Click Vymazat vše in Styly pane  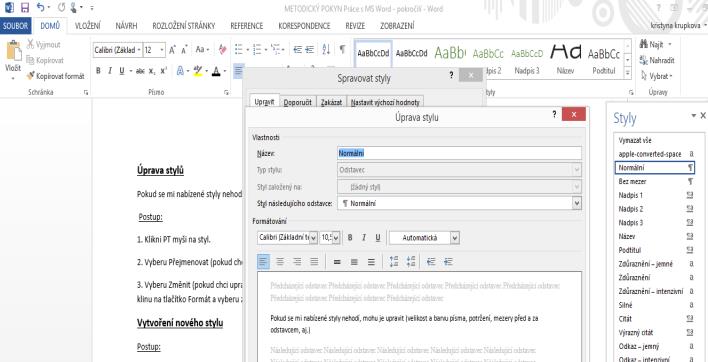pyautogui.click(x=654, y=140)
